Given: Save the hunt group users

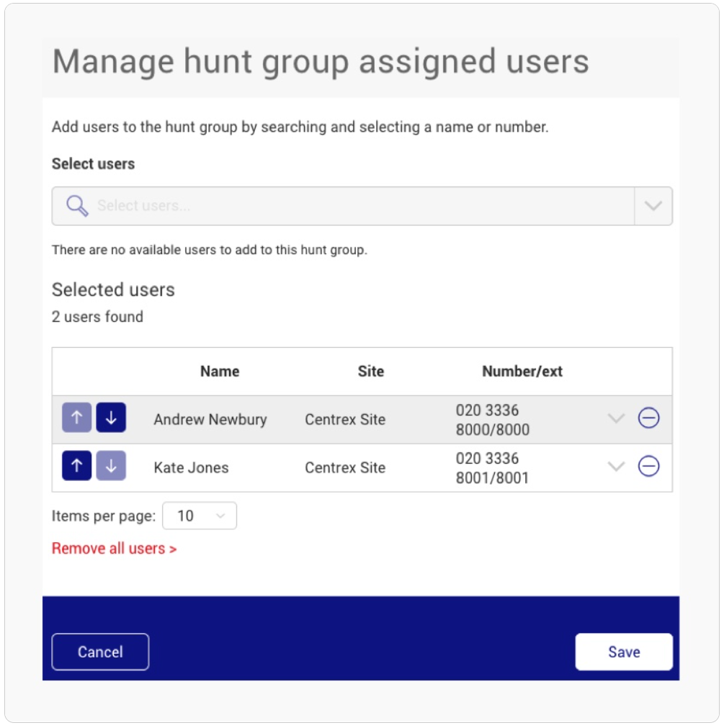Looking at the screenshot, I should [x=624, y=652].
